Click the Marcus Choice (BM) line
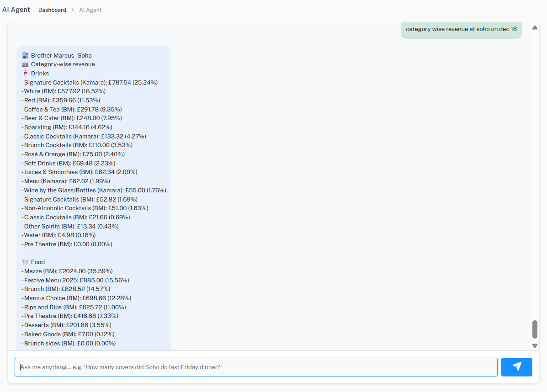The height and width of the screenshot is (392, 547). (x=76, y=298)
